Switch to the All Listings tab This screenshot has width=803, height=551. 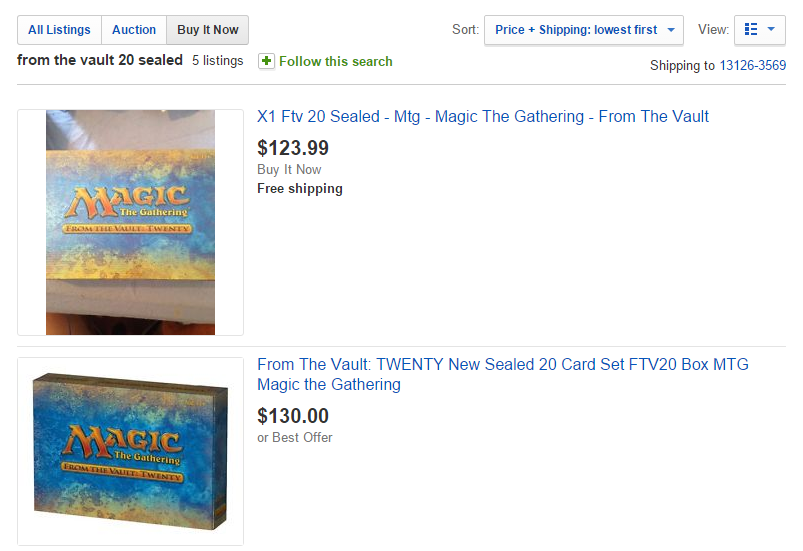coord(59,30)
